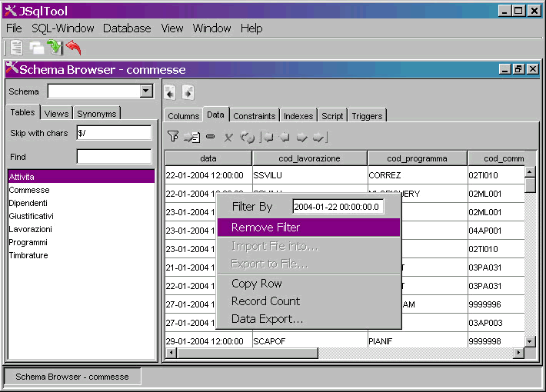Image resolution: width=546 pixels, height=392 pixels.
Task: Switch to the Synonyms tab
Action: [x=97, y=114]
